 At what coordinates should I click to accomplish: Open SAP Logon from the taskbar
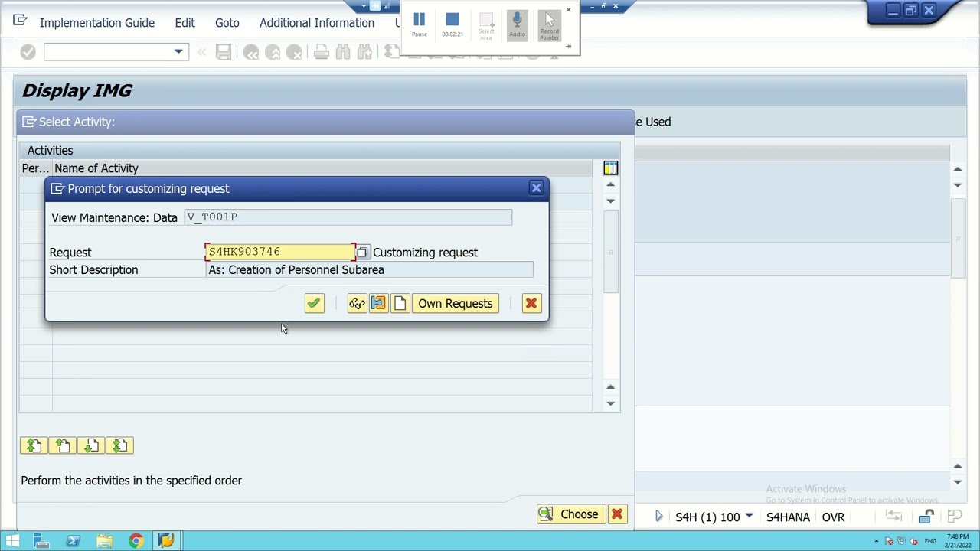(x=166, y=541)
